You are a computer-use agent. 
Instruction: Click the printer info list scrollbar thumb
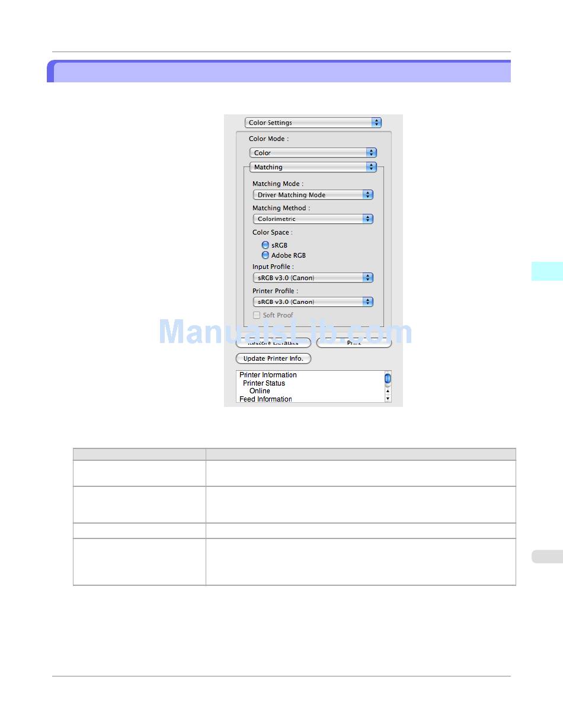388,378
